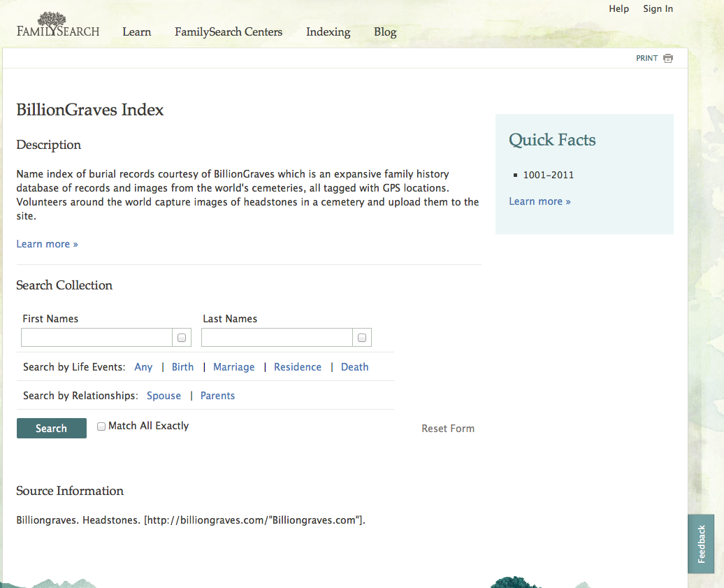Open the Learn menu item

coord(137,32)
